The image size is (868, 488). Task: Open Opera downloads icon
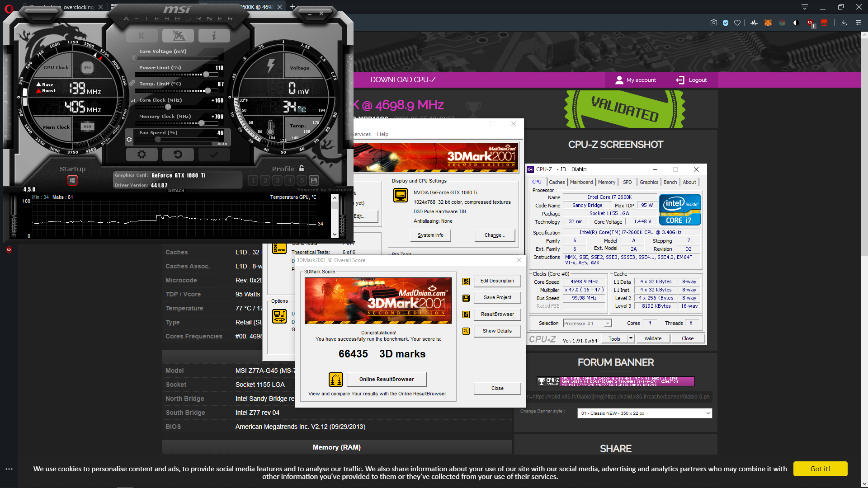click(844, 23)
